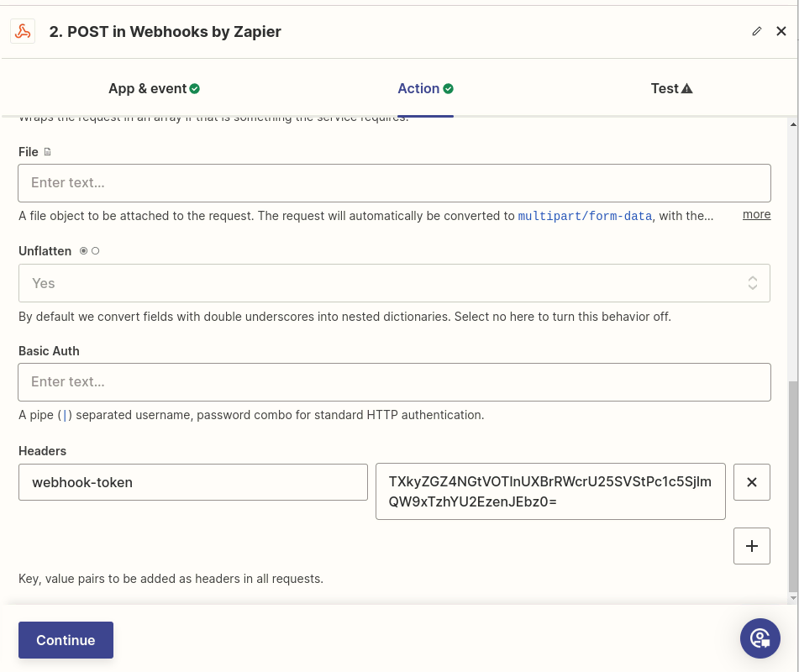Click the pencil rename step icon
Viewport: 799px width, 672px height.
757,32
